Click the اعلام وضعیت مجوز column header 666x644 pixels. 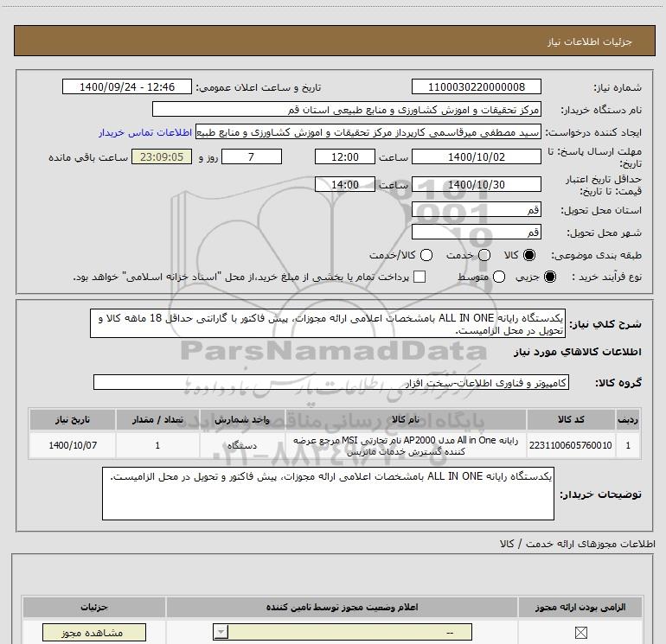tap(342, 608)
